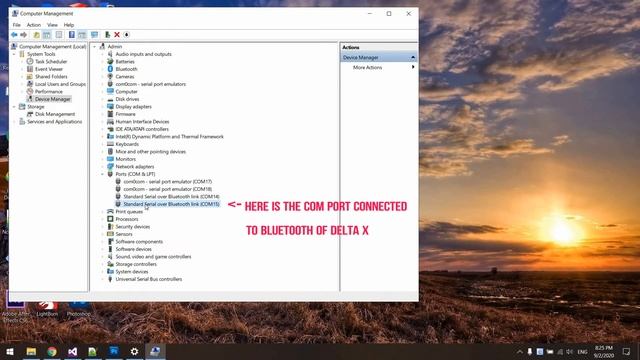This screenshot has width=640, height=360.
Task: Collapse the System Tools node
Action: (x=15, y=54)
